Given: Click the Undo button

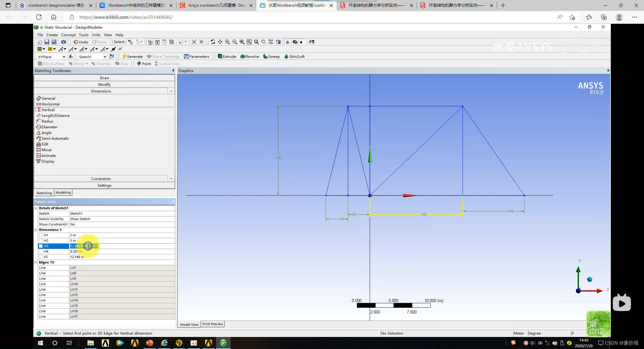Looking at the screenshot, I should coord(81,42).
